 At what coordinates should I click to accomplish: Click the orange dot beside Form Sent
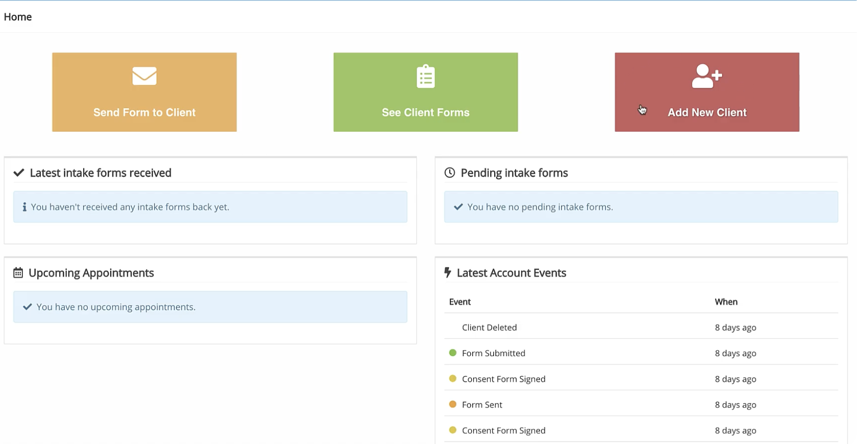point(452,404)
